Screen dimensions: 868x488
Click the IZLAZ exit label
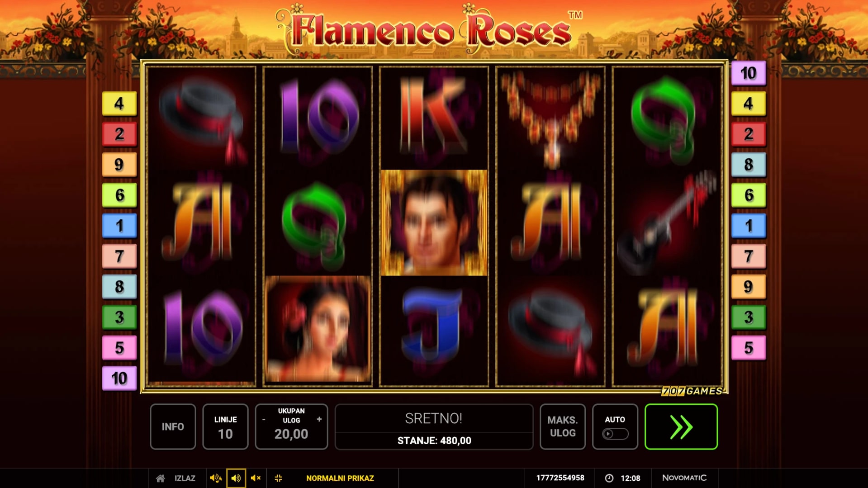point(185,478)
